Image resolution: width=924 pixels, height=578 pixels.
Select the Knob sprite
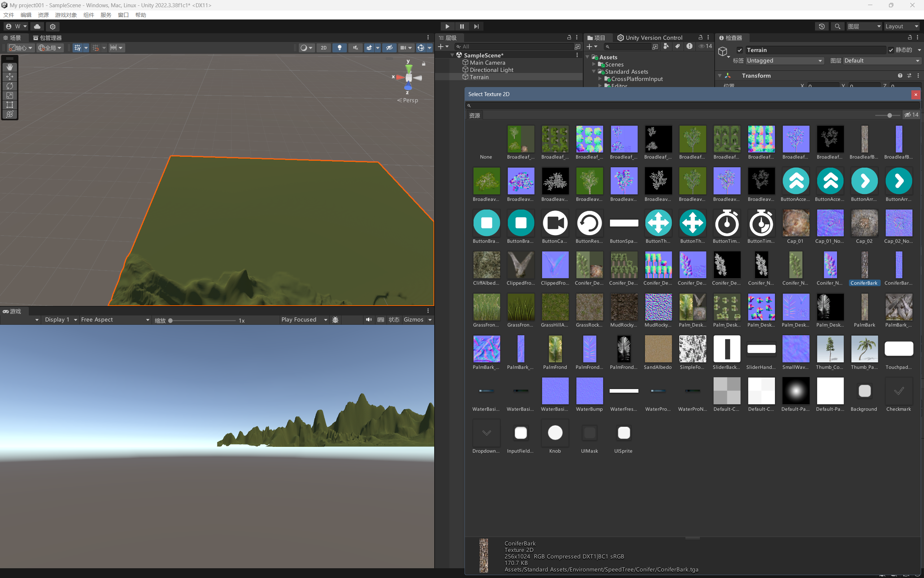[555, 436]
